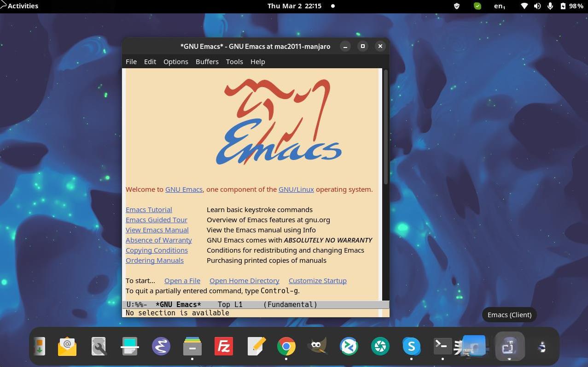Open the Terminal from the dock
This screenshot has width=588, height=367.
click(x=442, y=346)
